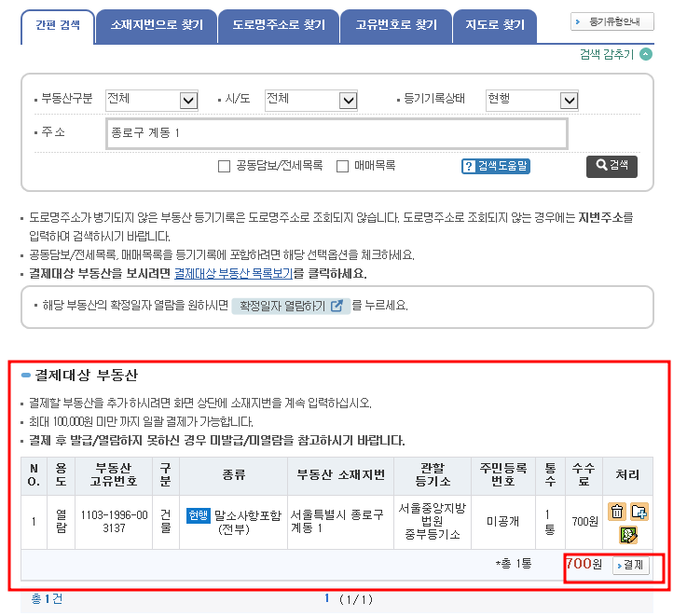Click the external link icon on 확정일자 열람하기

tap(337, 306)
